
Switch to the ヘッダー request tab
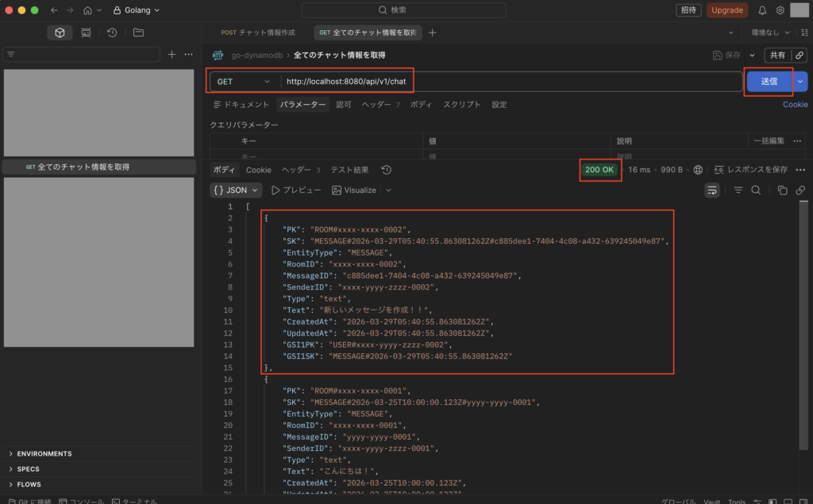(376, 105)
